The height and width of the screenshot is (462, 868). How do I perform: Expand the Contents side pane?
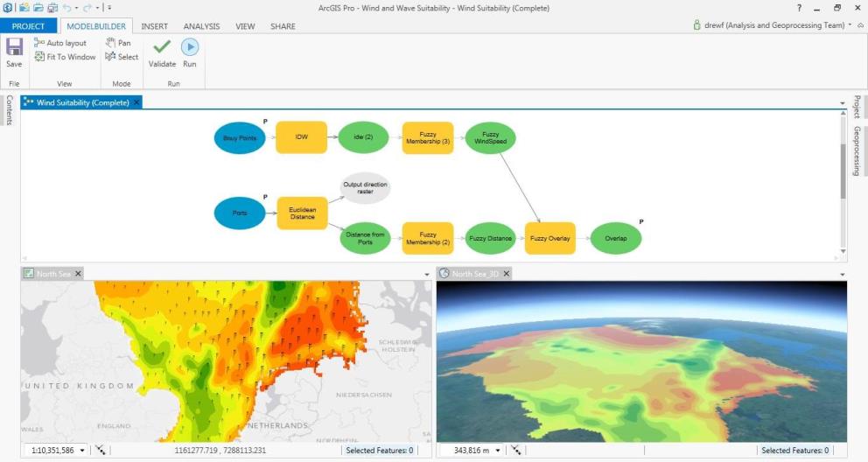click(x=10, y=109)
